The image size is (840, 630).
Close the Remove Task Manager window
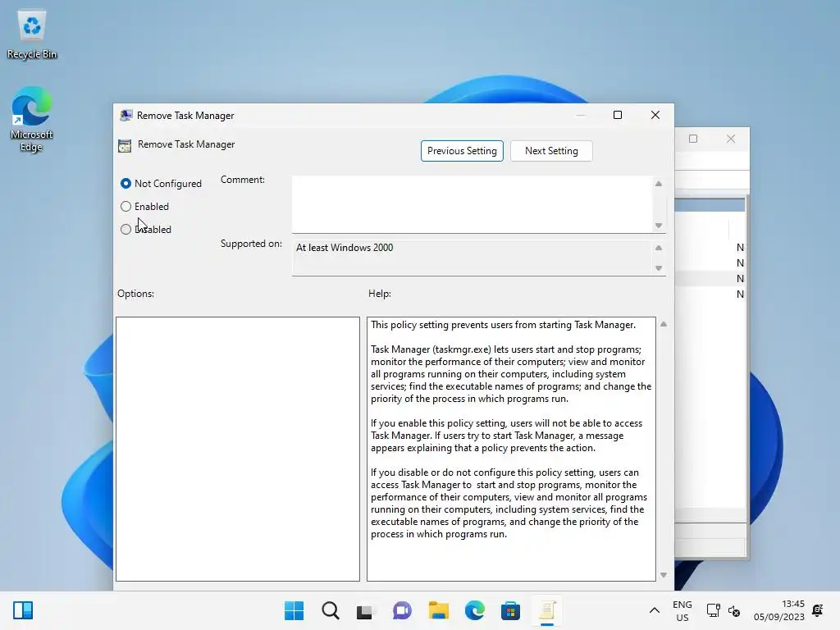coord(655,115)
